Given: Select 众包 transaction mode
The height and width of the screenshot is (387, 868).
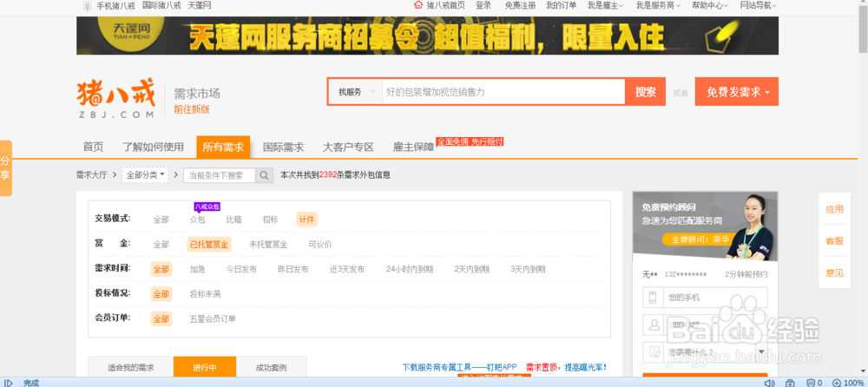Looking at the screenshot, I should pyautogui.click(x=197, y=220).
